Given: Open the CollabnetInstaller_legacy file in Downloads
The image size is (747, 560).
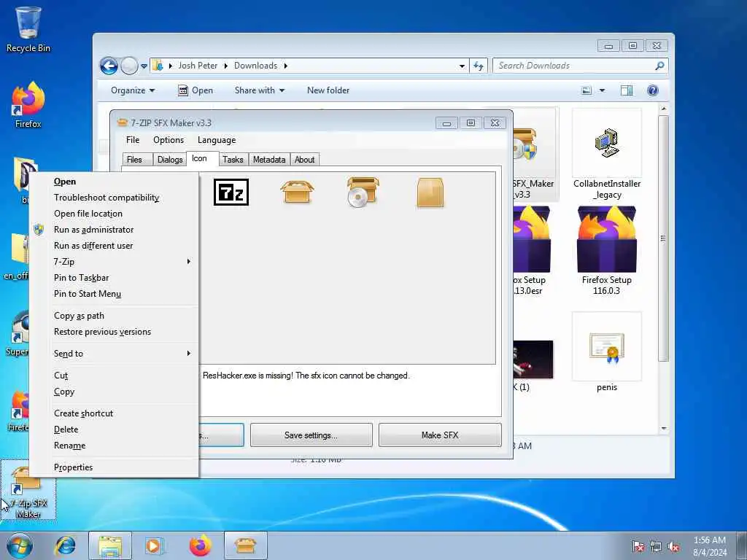Looking at the screenshot, I should tap(607, 155).
